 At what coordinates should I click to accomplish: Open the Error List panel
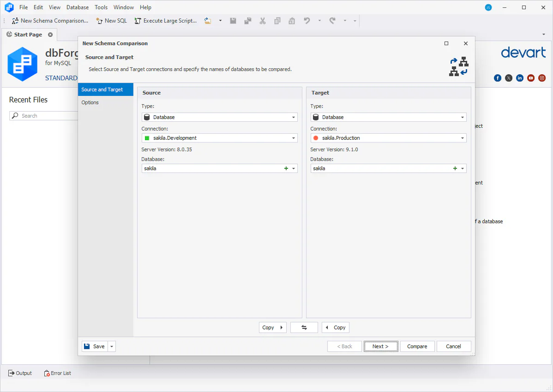click(58, 373)
